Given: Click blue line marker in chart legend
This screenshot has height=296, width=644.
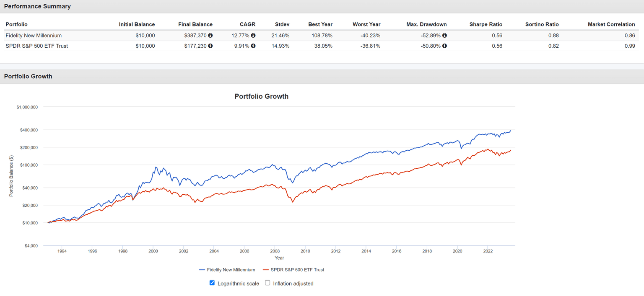Looking at the screenshot, I should click(203, 270).
